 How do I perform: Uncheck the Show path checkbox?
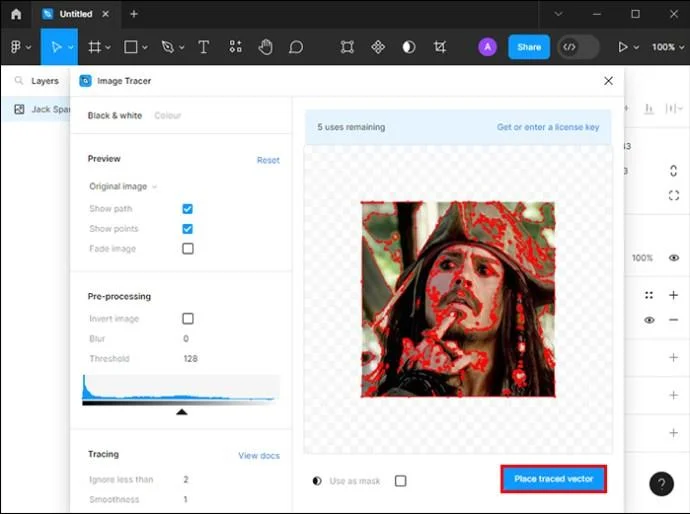(187, 209)
